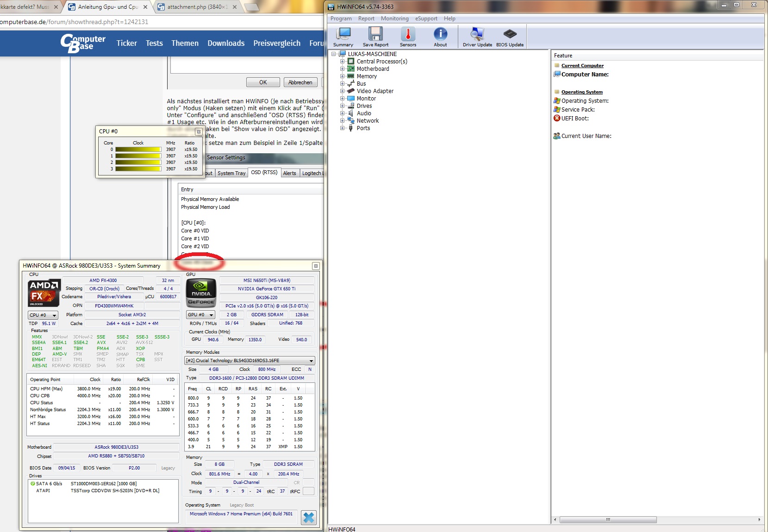The width and height of the screenshot is (768, 532).
Task: Open the Summary toolbar icon in HWiNFO64
Action: pos(343,37)
